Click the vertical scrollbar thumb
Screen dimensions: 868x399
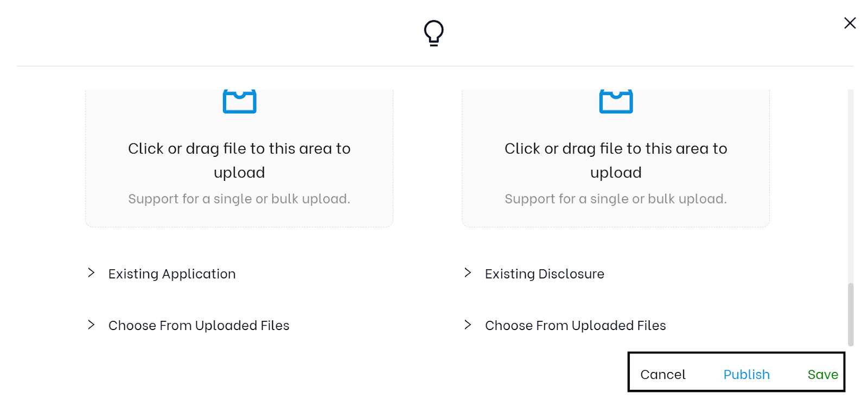[x=851, y=314]
